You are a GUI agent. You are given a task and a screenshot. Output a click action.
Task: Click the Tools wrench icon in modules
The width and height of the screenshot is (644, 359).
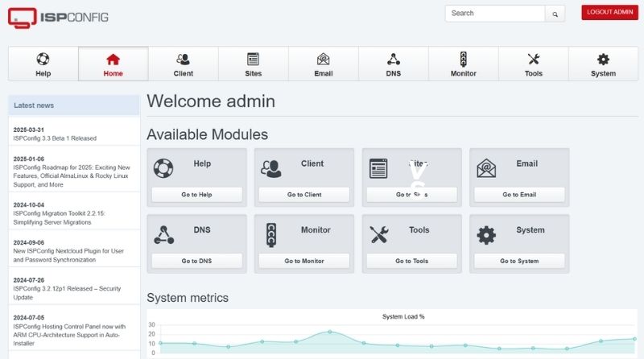(379, 234)
